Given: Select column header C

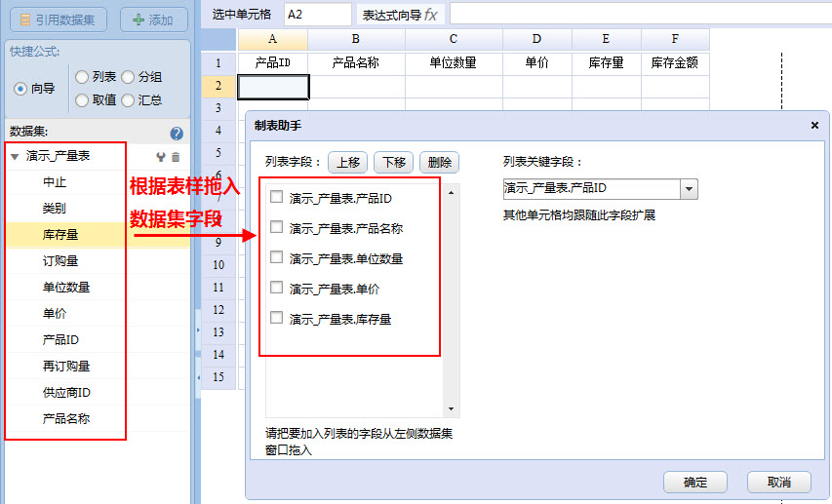Looking at the screenshot, I should point(454,39).
